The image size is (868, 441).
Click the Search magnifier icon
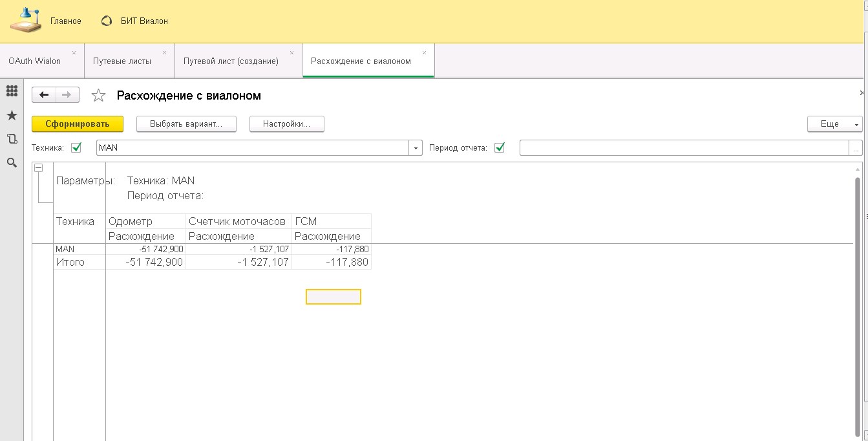click(12, 163)
